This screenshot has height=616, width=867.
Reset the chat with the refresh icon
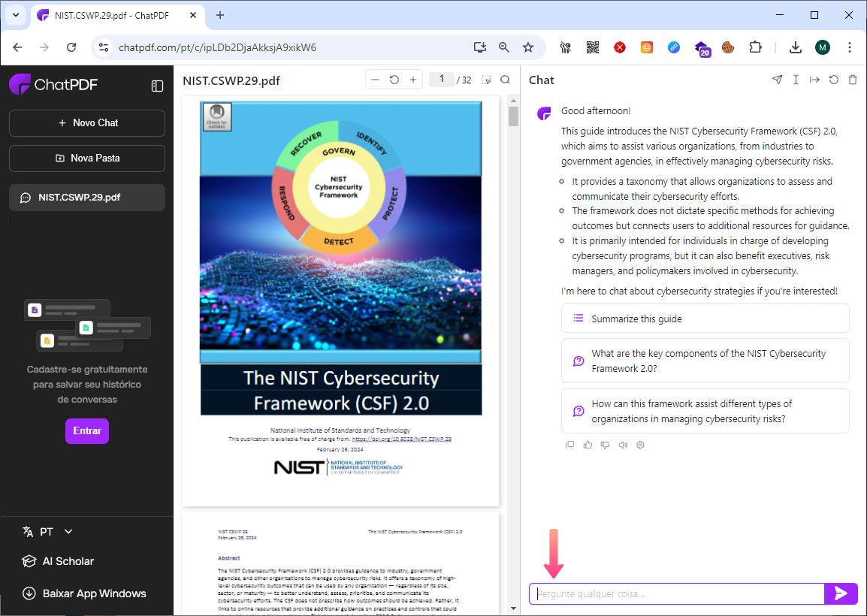coord(833,80)
